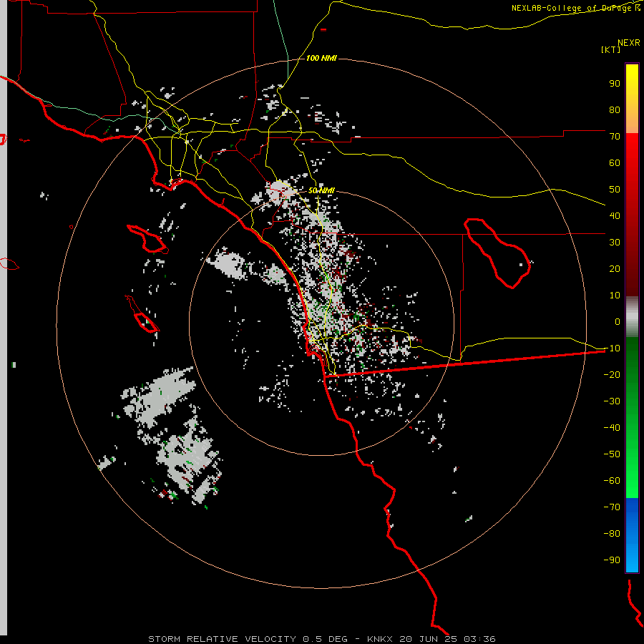Click the -40 knot value on the scale
The image size is (644, 644).
tap(612, 428)
